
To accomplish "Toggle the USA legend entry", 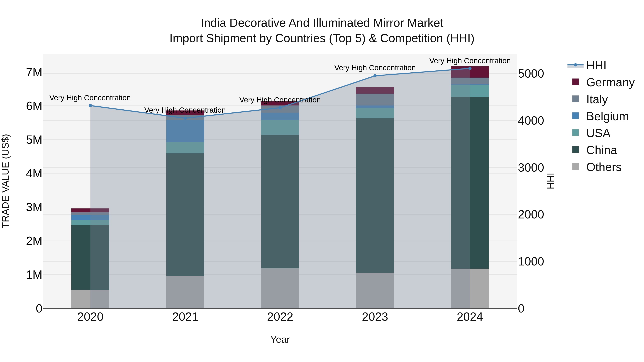I will [x=591, y=133].
